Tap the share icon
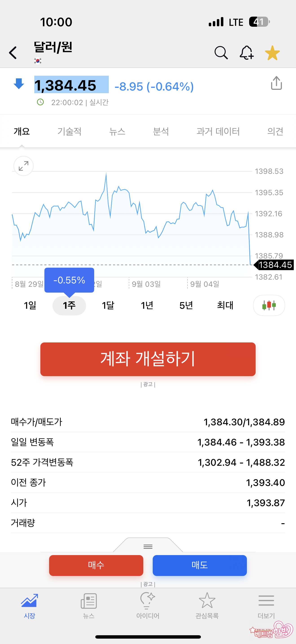This screenshot has width=296, height=644. (276, 83)
